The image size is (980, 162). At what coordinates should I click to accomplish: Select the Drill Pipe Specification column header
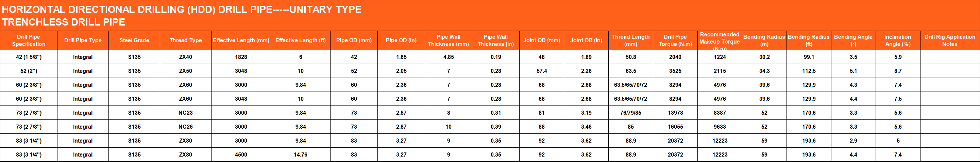pyautogui.click(x=29, y=40)
